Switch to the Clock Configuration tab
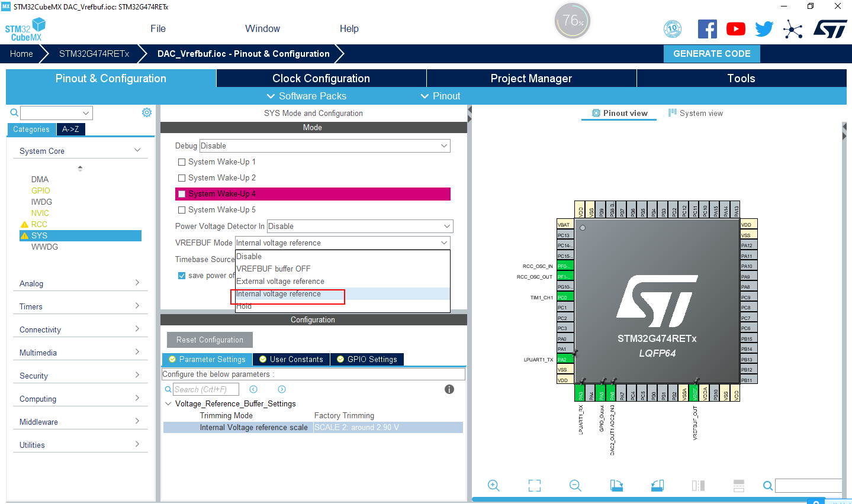This screenshot has width=852, height=504. 320,78
